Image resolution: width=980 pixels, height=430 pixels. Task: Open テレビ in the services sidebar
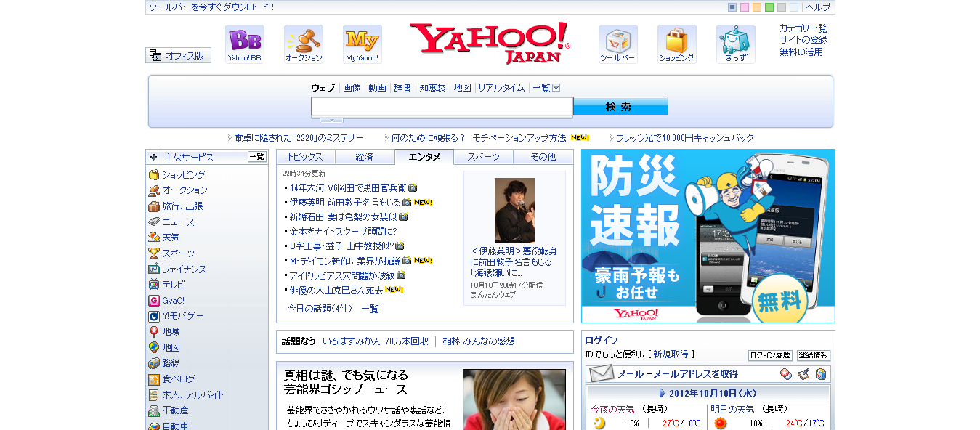pyautogui.click(x=173, y=285)
